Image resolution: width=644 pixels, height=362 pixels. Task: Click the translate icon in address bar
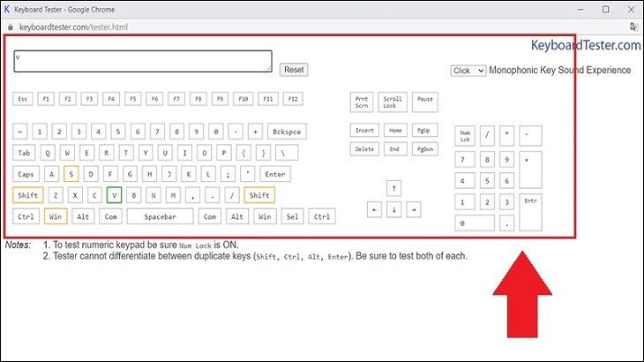[633, 27]
